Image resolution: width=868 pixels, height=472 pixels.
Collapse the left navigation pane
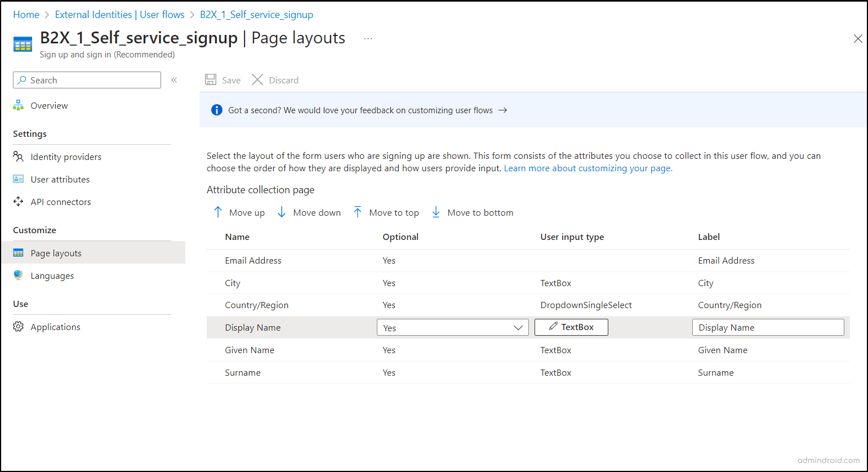coord(174,80)
